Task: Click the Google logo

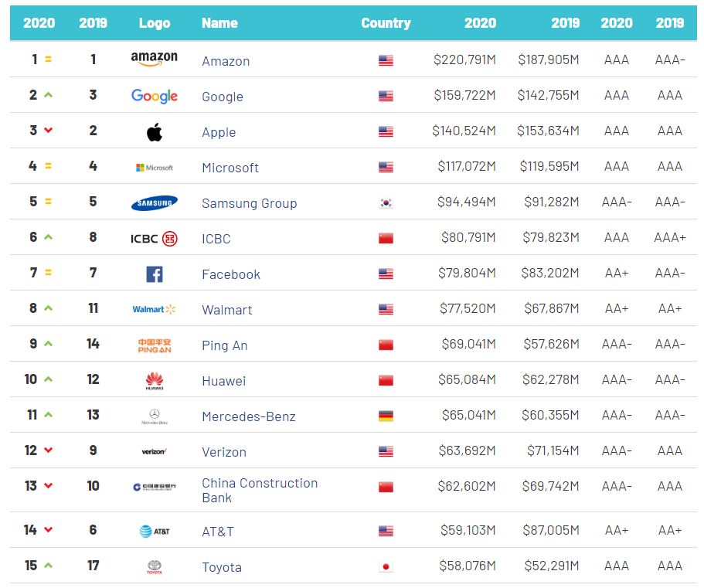Action: tap(154, 96)
